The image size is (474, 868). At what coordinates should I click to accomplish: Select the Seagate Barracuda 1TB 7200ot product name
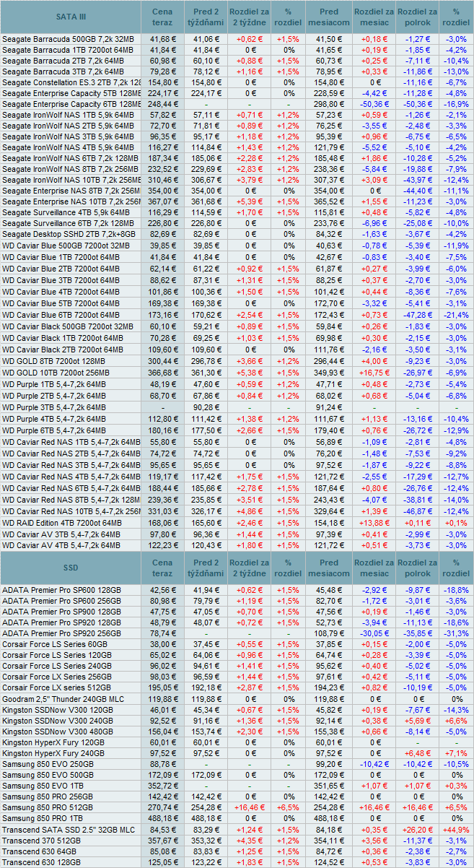[x=67, y=50]
